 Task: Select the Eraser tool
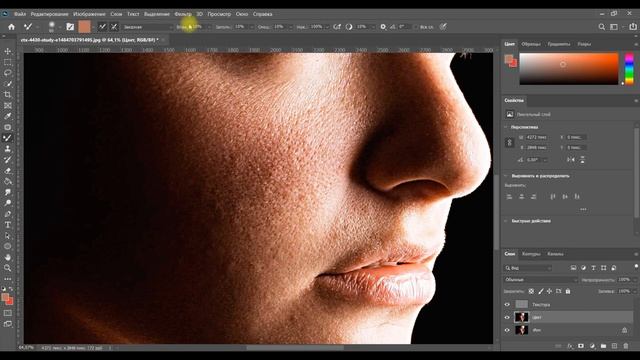click(x=8, y=171)
